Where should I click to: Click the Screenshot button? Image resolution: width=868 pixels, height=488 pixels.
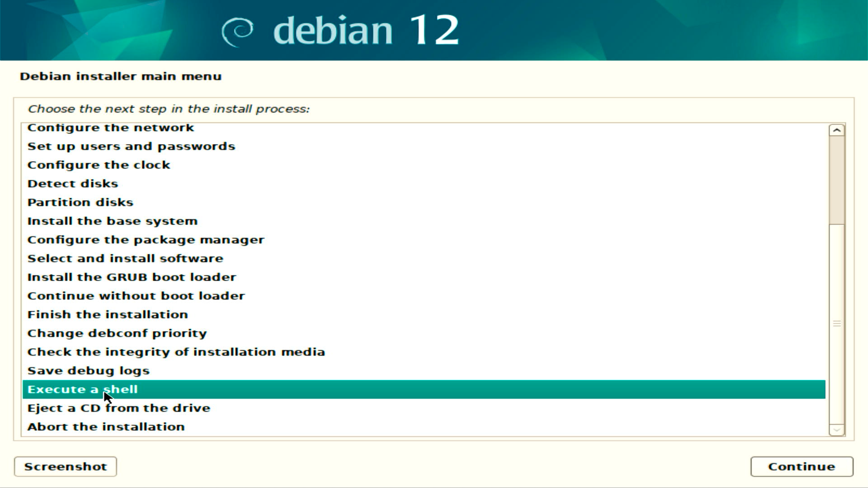[x=65, y=466]
